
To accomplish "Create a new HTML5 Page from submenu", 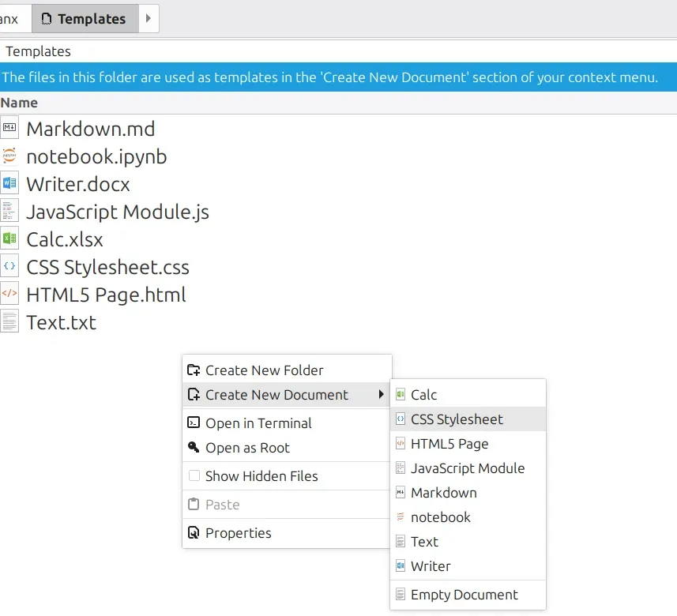I will pos(449,444).
